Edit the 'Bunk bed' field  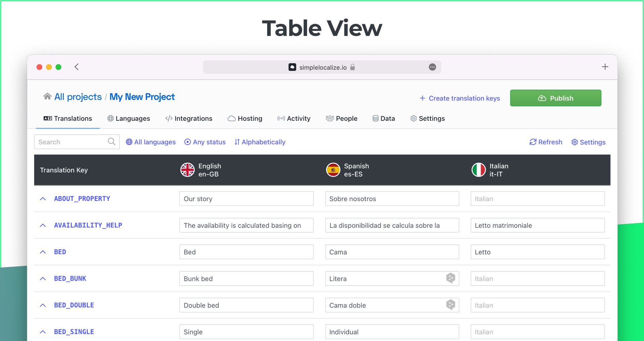(x=246, y=279)
